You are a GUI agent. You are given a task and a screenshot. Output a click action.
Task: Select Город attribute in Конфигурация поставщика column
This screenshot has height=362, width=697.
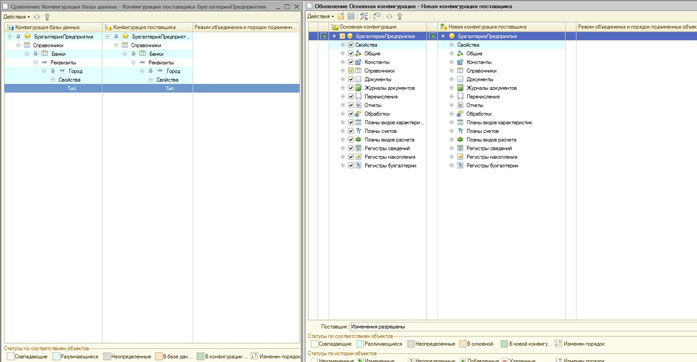(173, 71)
